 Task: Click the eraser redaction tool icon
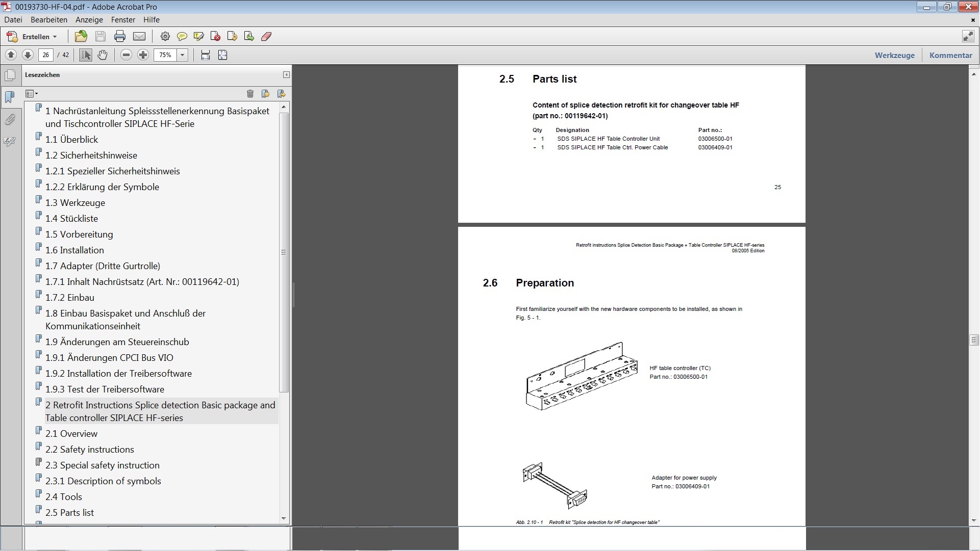pos(266,36)
